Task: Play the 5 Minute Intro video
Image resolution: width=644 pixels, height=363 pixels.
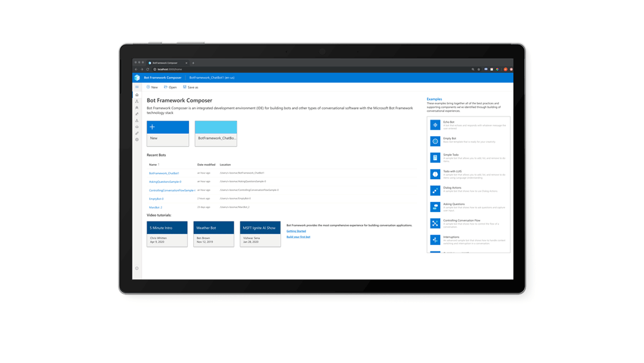Action: tap(167, 234)
